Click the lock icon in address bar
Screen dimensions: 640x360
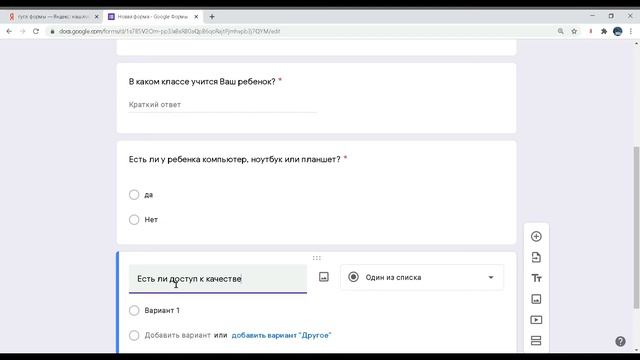click(x=52, y=31)
